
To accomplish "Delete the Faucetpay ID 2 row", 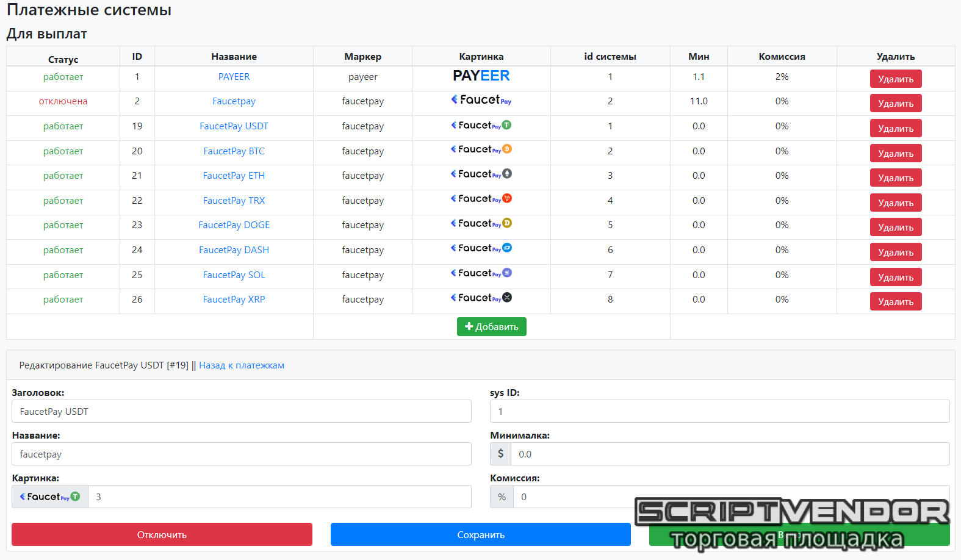I will 896,103.
